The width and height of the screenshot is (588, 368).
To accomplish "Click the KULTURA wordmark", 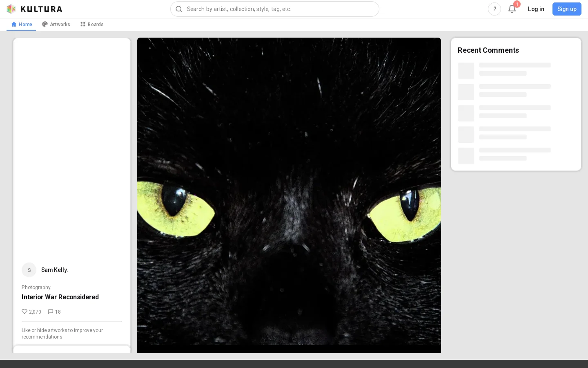I will (42, 9).
